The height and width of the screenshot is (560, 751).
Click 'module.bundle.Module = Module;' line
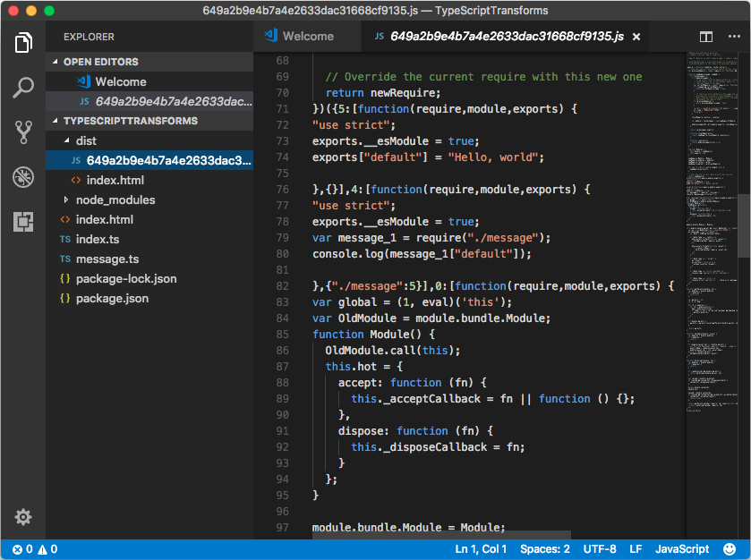[x=408, y=527]
